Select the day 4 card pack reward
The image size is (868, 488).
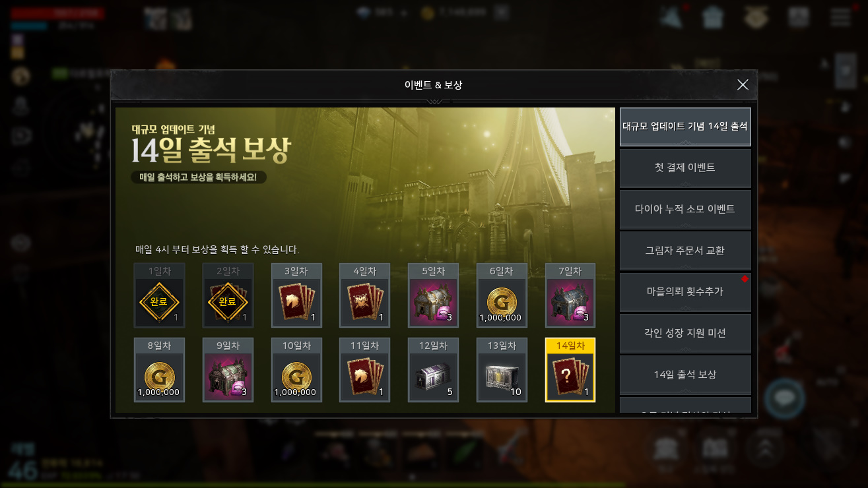coord(364,295)
